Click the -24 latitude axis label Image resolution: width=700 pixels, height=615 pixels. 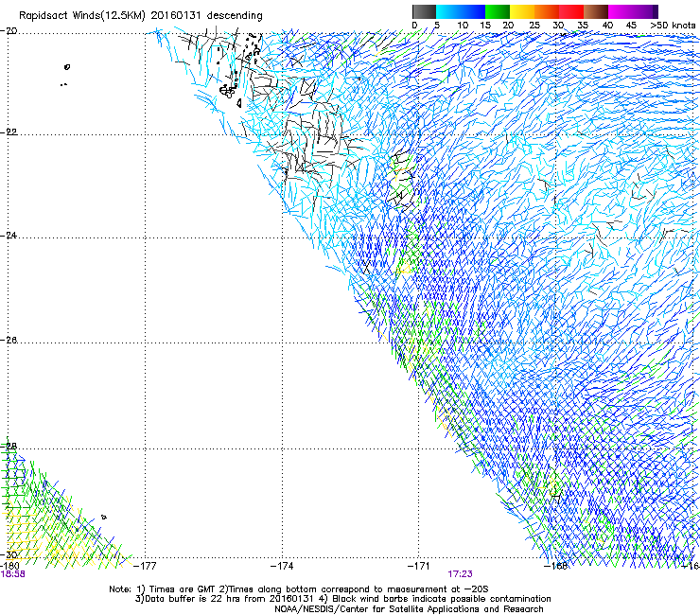pyautogui.click(x=9, y=235)
